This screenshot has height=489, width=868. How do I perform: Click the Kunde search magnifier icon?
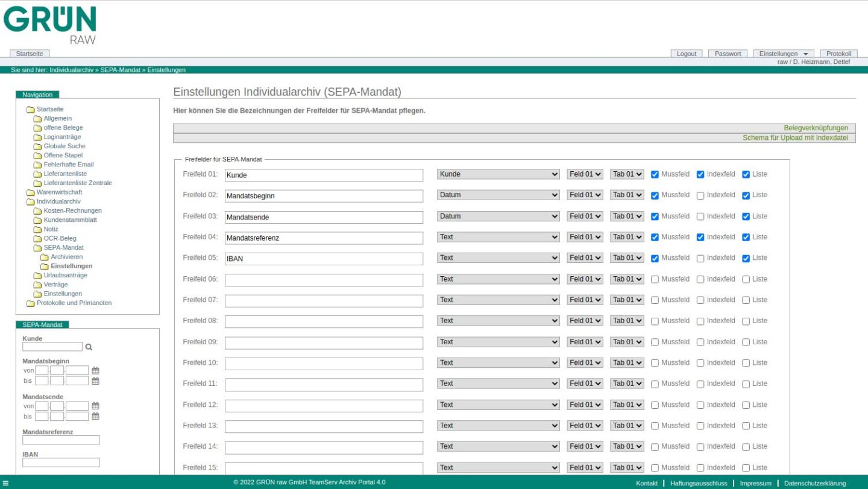pos(89,347)
